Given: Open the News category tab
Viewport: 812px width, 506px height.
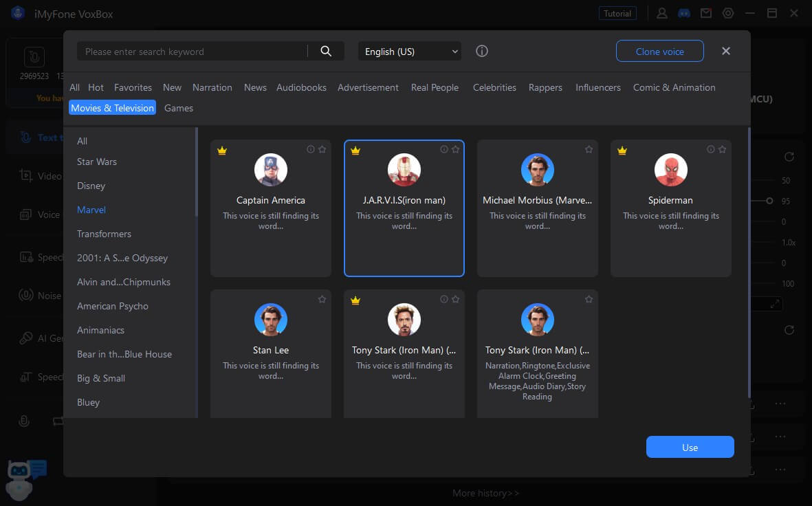Looking at the screenshot, I should [x=255, y=87].
